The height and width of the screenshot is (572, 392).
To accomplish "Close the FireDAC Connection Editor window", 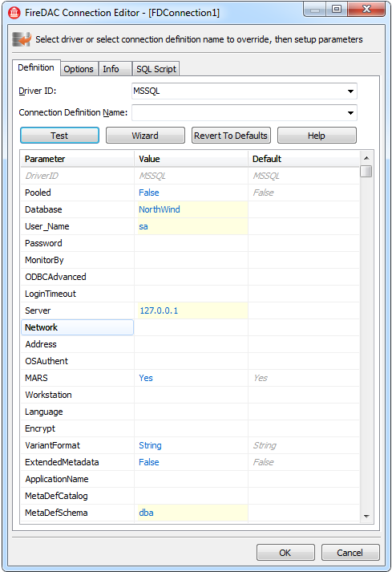I will pos(366,9).
